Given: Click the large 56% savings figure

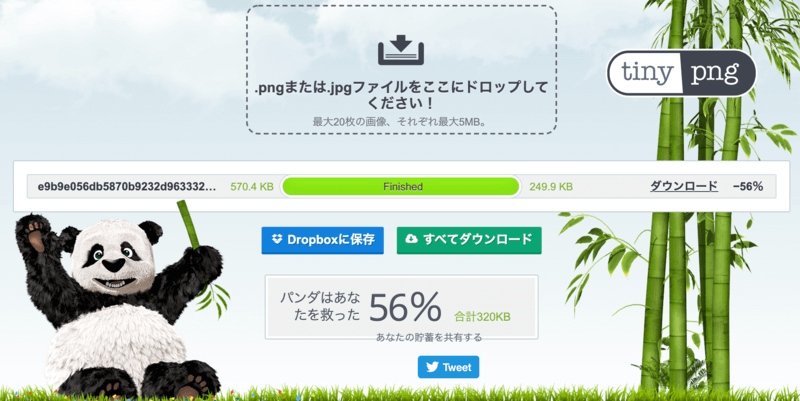Looking at the screenshot, I should [405, 308].
